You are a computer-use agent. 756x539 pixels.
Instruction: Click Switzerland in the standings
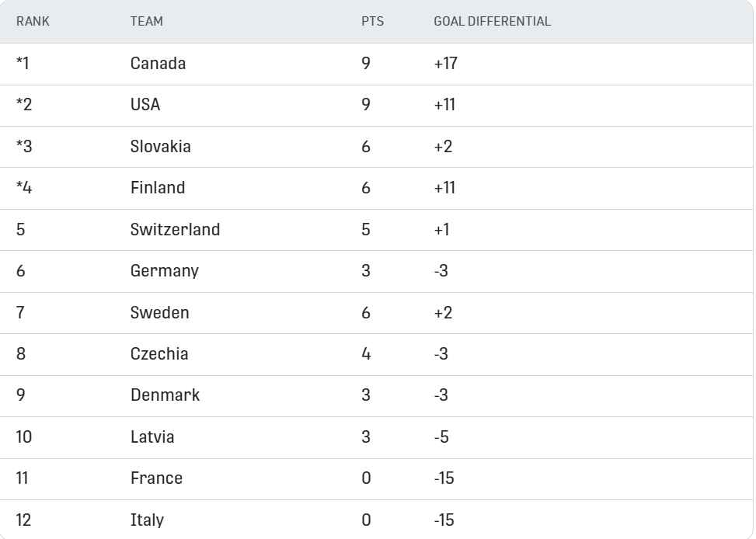pos(175,230)
